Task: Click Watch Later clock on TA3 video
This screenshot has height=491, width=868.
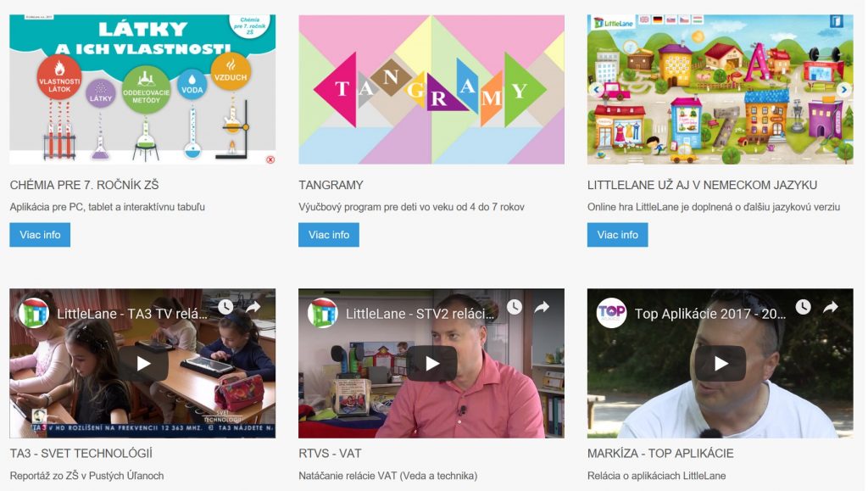Action: [225, 307]
